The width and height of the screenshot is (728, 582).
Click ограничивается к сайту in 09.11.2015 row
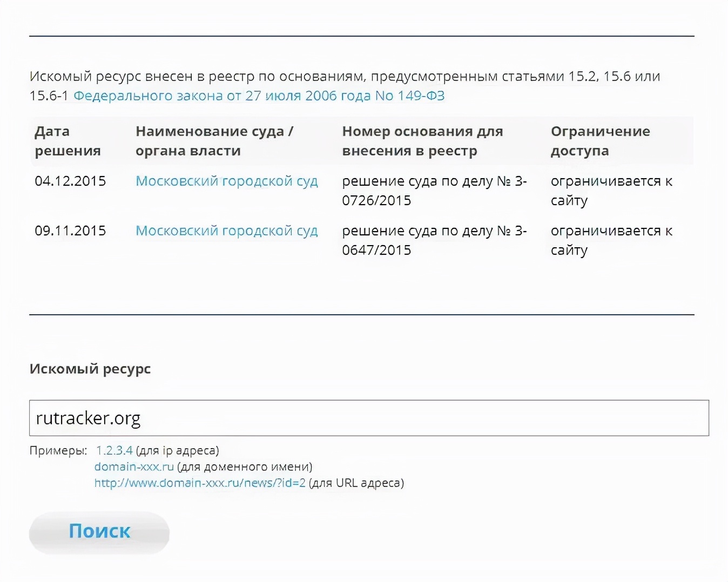[x=611, y=240]
